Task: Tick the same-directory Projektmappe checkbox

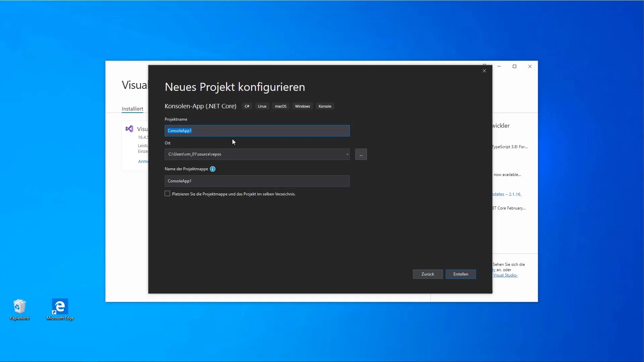Action: (x=167, y=194)
